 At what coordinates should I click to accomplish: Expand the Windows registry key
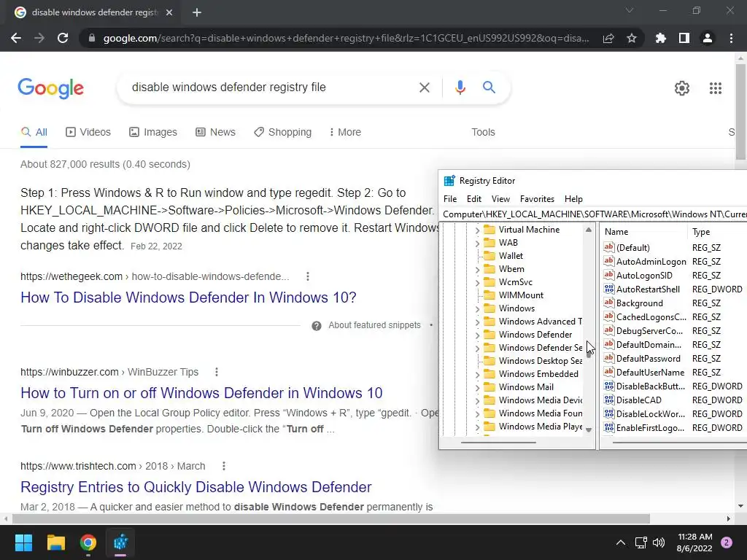tap(477, 309)
